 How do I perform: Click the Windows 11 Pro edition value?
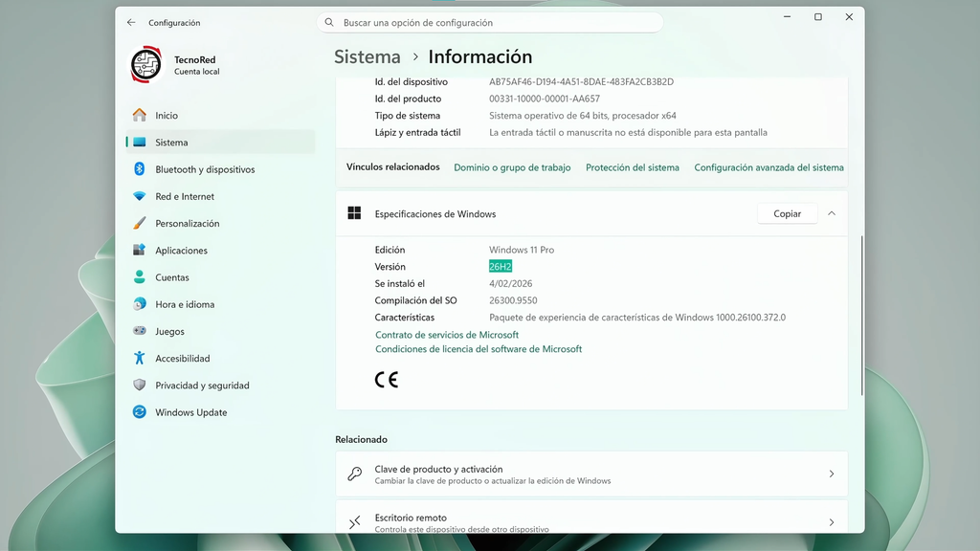click(x=522, y=250)
